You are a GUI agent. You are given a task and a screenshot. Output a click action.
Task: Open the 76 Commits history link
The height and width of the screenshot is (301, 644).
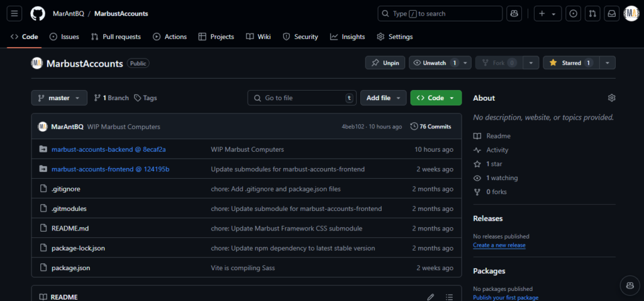pyautogui.click(x=431, y=127)
